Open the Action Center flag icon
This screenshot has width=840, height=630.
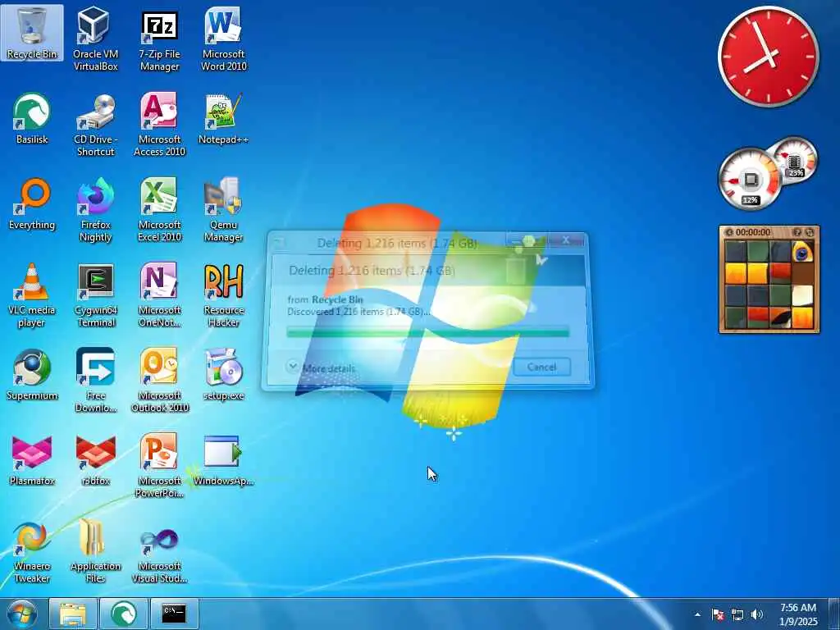pos(718,614)
